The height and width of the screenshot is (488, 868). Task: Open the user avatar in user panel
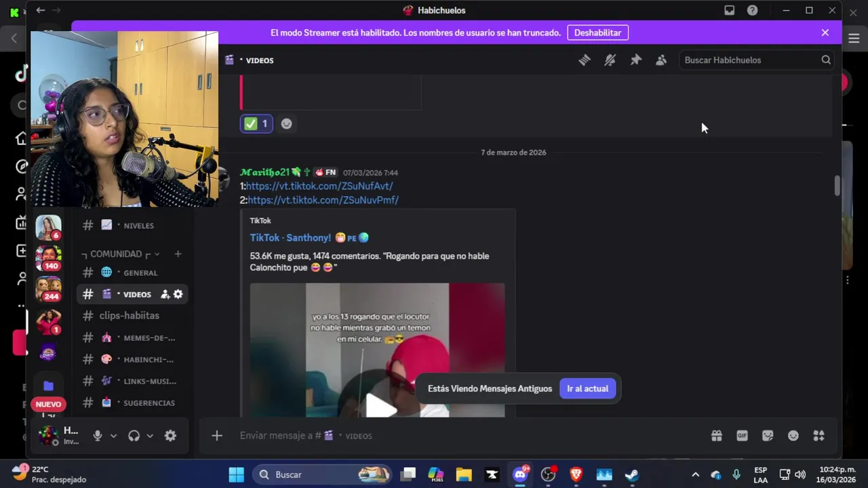48,436
